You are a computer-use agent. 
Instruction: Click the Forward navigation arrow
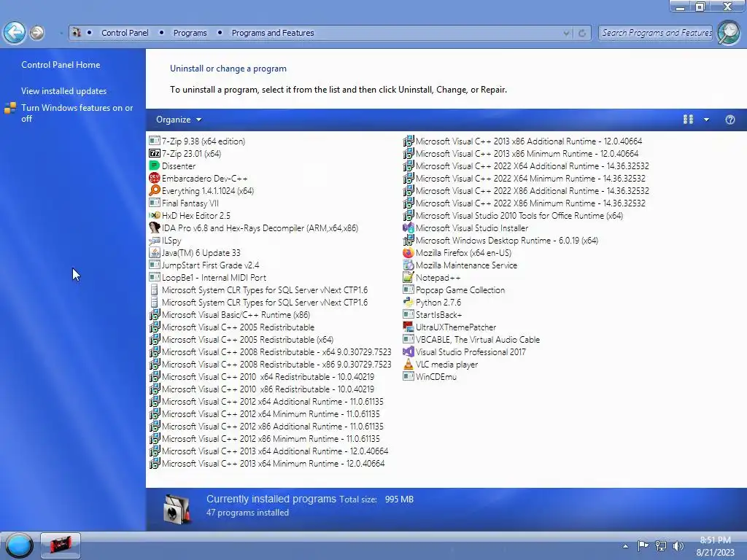click(36, 33)
